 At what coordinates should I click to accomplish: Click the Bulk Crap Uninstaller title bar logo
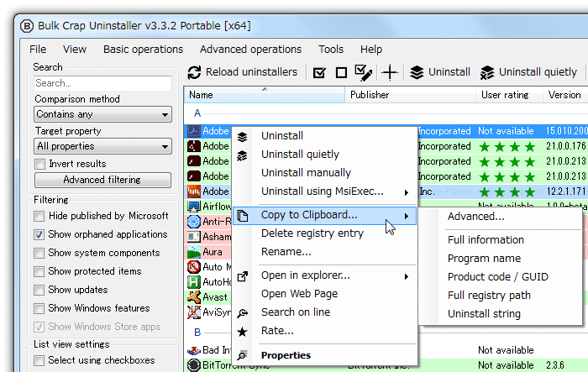pyautogui.click(x=27, y=26)
